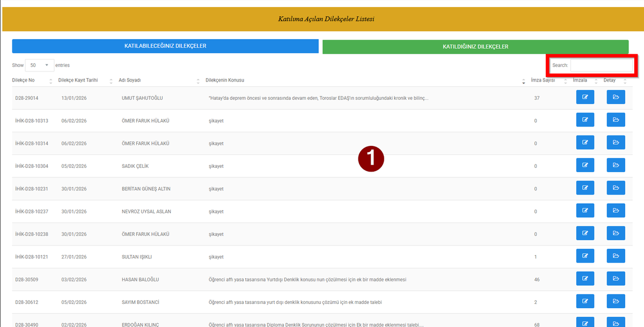Click the Katılıma Açılan Dilekçeler Listesi title
The height and width of the screenshot is (327, 644).
[326, 19]
